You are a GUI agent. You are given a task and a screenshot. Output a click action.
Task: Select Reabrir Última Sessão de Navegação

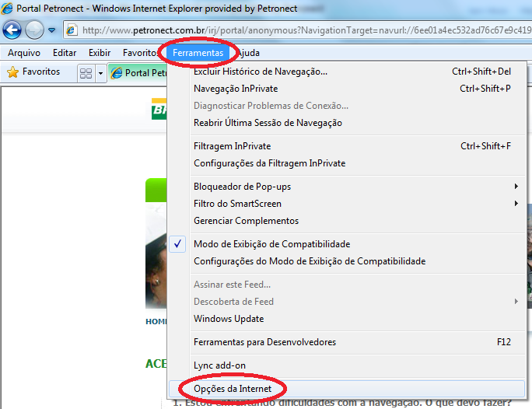(347, 123)
